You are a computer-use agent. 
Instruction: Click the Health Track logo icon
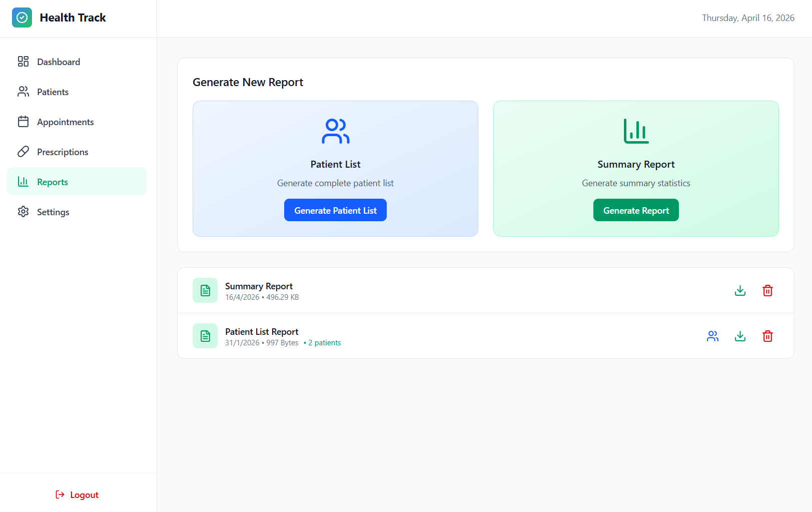coord(22,18)
